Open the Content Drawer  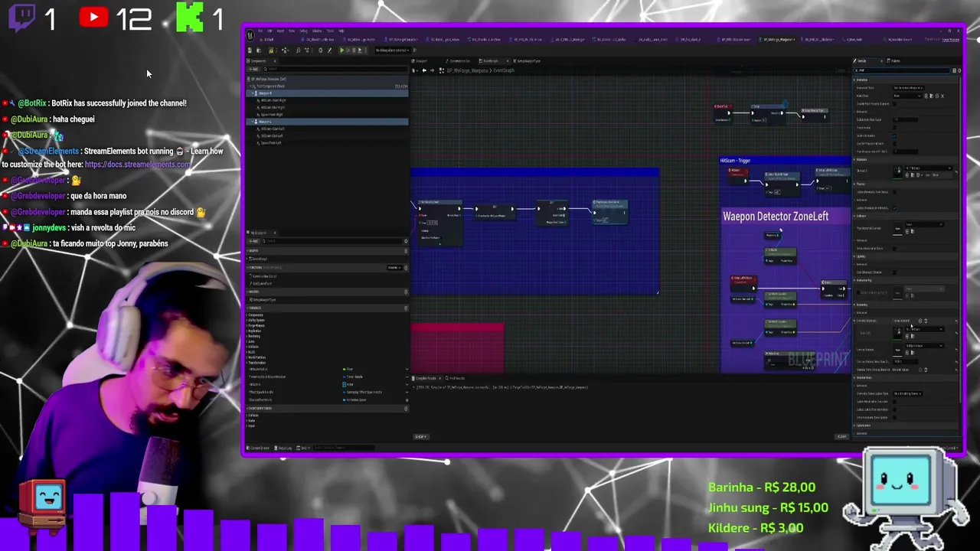click(258, 448)
